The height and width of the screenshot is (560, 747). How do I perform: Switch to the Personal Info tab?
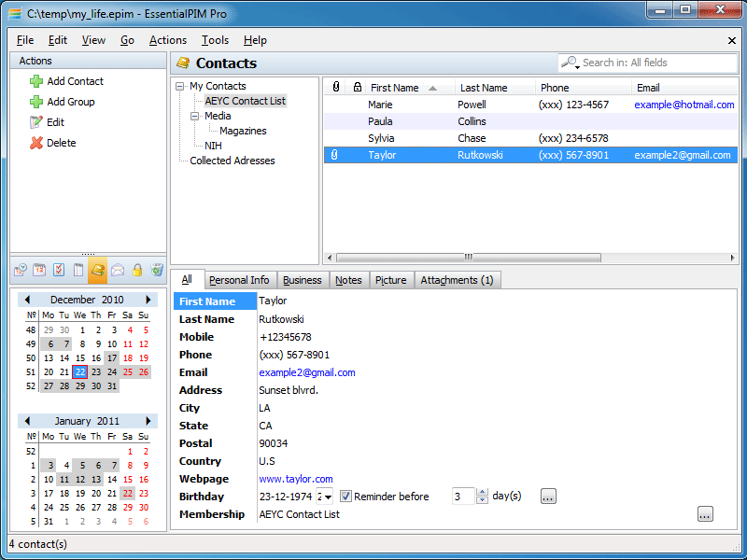point(239,280)
